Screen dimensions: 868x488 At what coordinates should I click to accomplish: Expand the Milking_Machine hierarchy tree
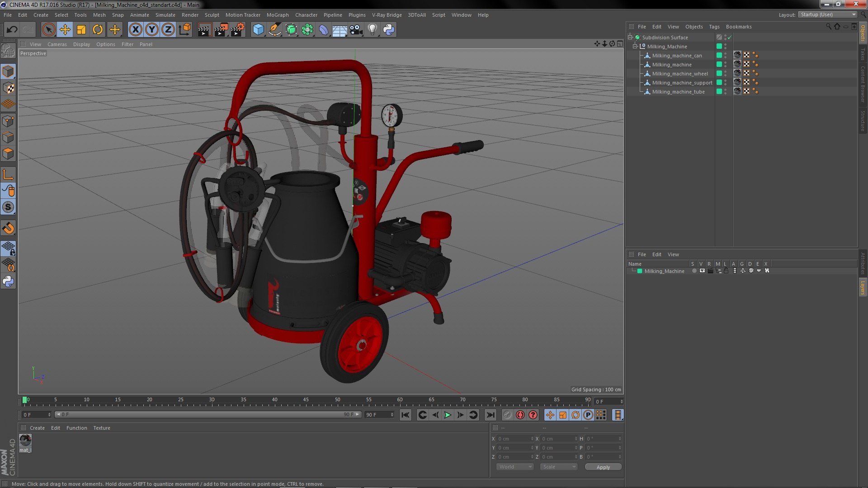pyautogui.click(x=634, y=46)
